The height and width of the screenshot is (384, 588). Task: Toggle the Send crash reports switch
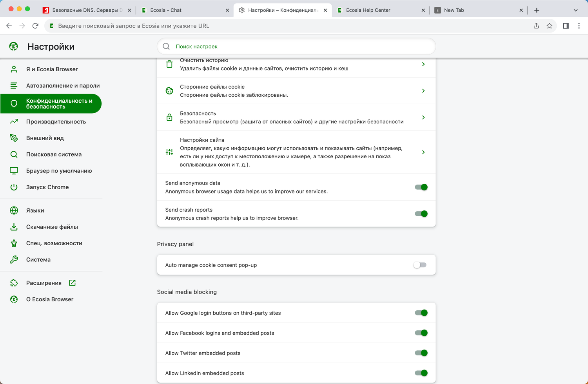421,214
